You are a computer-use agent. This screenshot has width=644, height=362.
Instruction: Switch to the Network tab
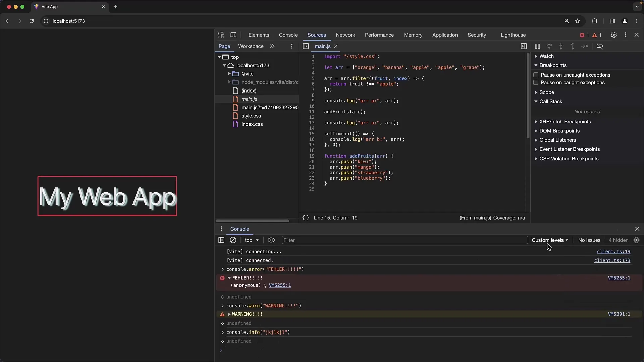pos(345,35)
